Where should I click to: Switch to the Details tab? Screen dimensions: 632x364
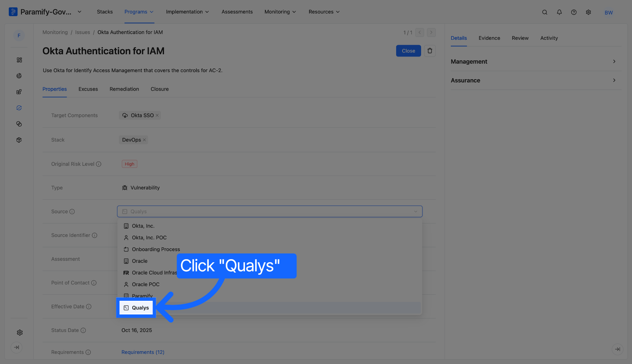pyautogui.click(x=459, y=38)
